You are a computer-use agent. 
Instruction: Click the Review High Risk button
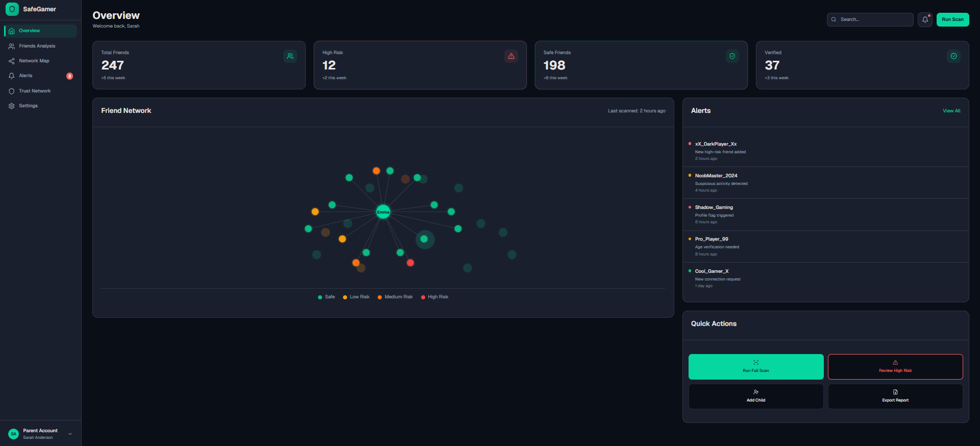[895, 367]
